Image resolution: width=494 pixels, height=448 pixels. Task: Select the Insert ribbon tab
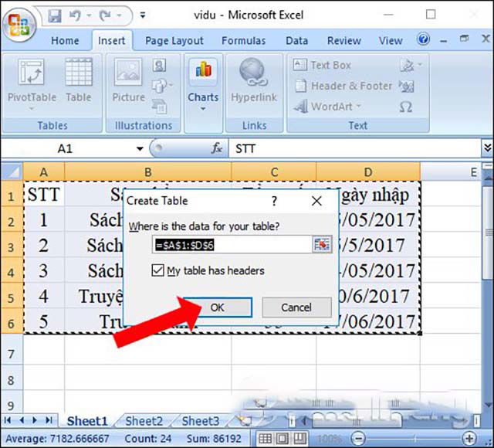pyautogui.click(x=111, y=41)
